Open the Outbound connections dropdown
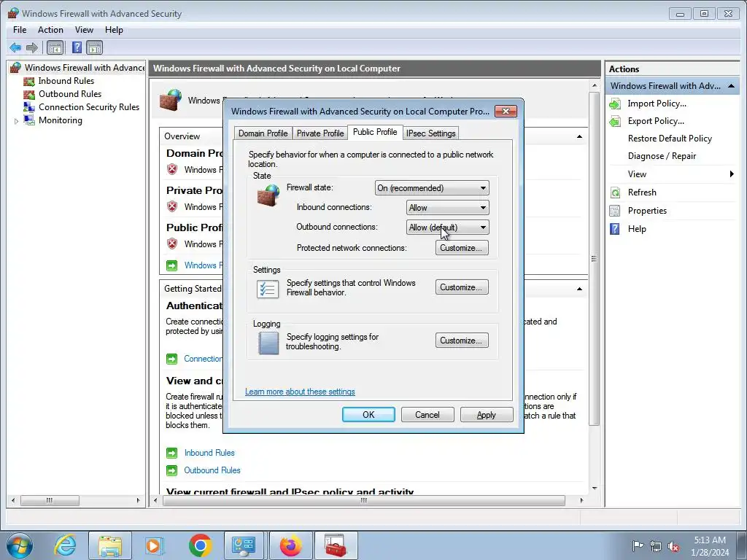Viewport: 747px width, 560px height. [x=447, y=227]
